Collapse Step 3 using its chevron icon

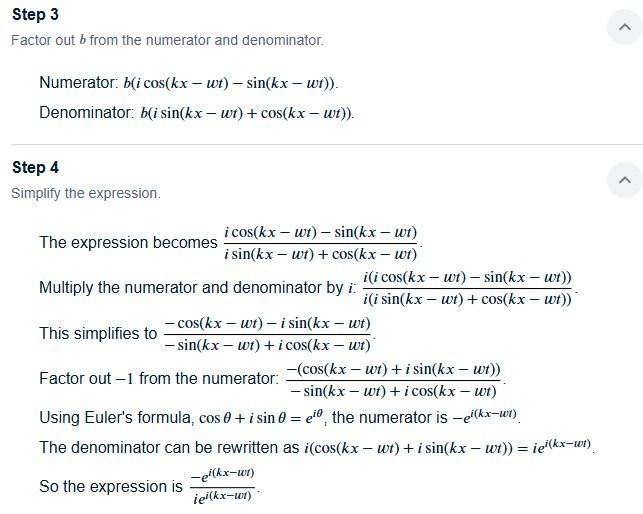[625, 27]
